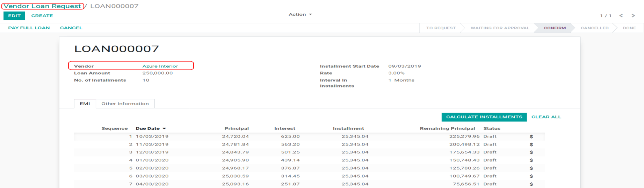Open the Action dropdown menu
Image resolution: width=644 pixels, height=188 pixels.
300,14
